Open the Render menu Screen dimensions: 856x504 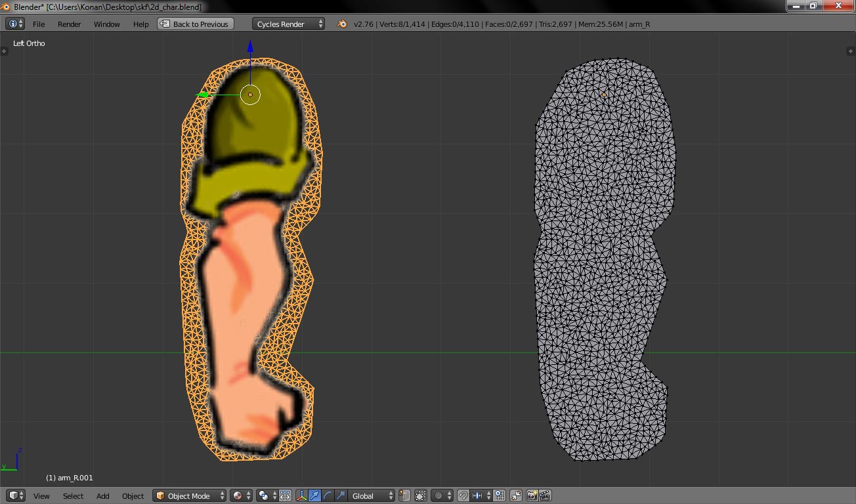click(x=69, y=24)
